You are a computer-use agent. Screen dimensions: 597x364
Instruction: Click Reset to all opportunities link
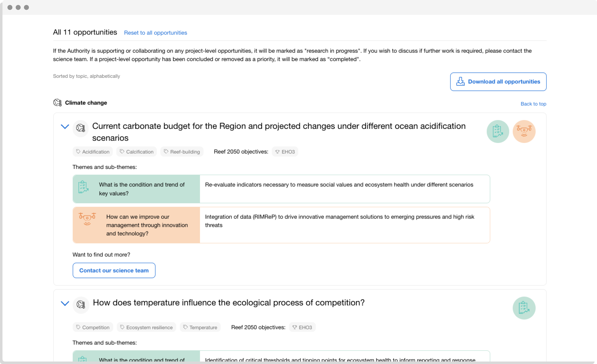[x=155, y=33]
